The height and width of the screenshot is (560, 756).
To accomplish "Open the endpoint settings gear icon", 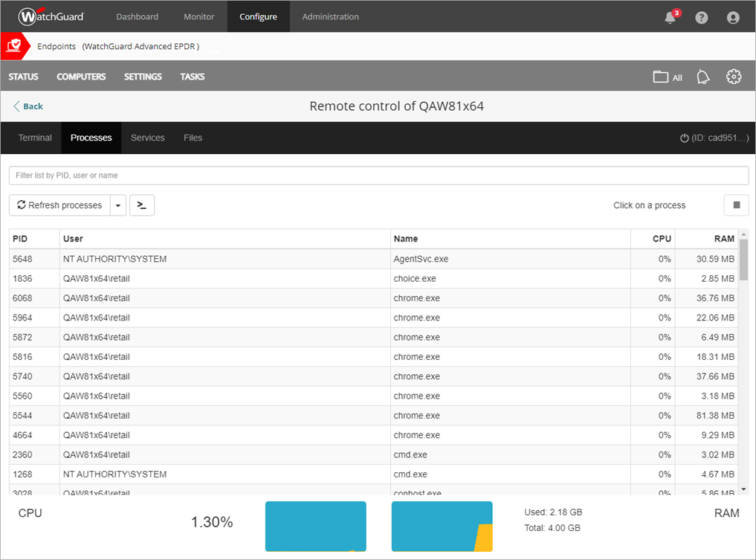I will coord(734,77).
